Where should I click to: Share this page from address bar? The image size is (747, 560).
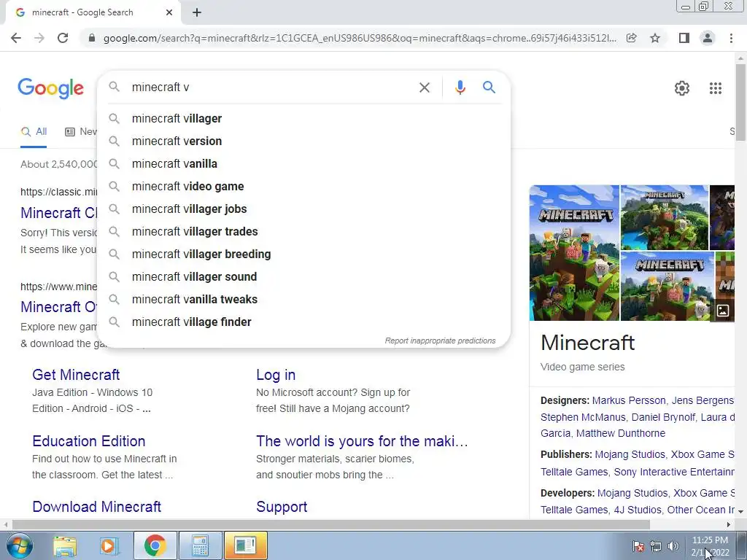pyautogui.click(x=631, y=38)
